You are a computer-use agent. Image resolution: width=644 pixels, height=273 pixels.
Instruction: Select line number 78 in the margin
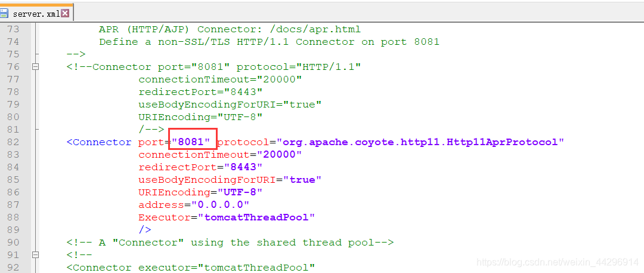tap(14, 92)
